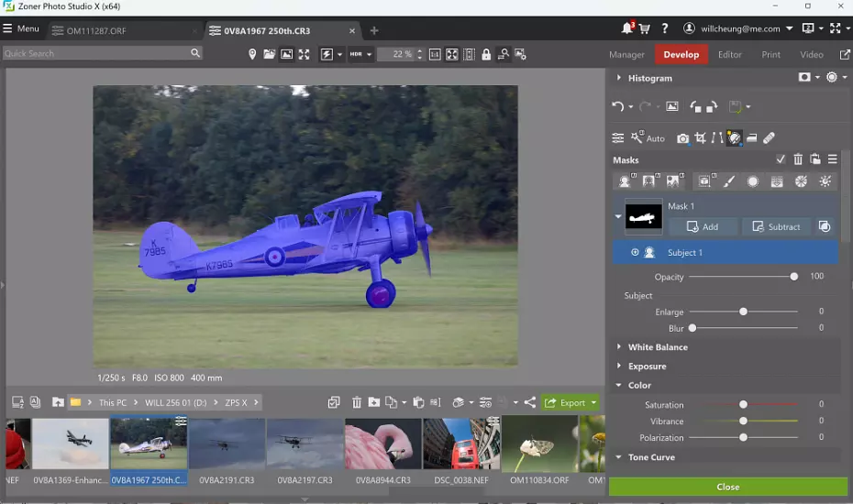Click the location pin icon

tap(252, 54)
